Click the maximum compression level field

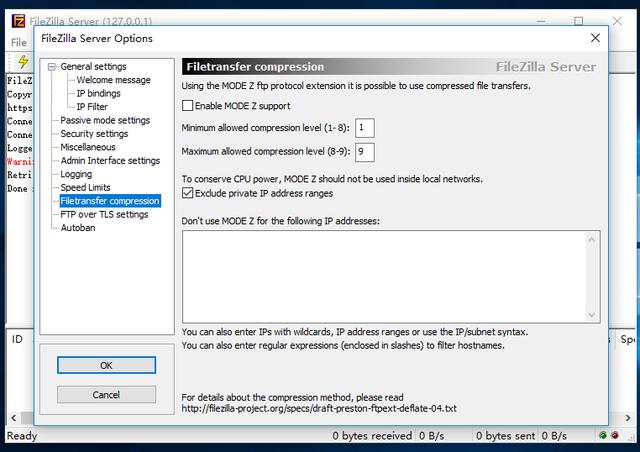[365, 152]
